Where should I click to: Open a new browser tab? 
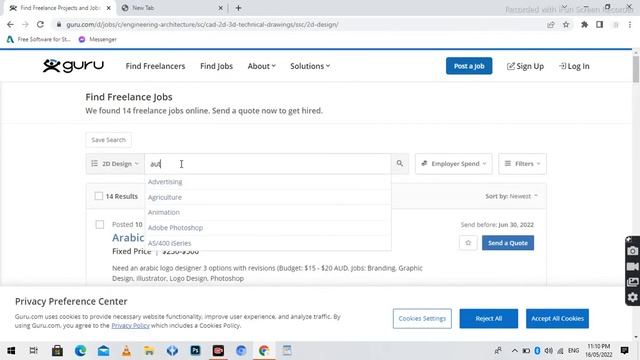tap(238, 8)
